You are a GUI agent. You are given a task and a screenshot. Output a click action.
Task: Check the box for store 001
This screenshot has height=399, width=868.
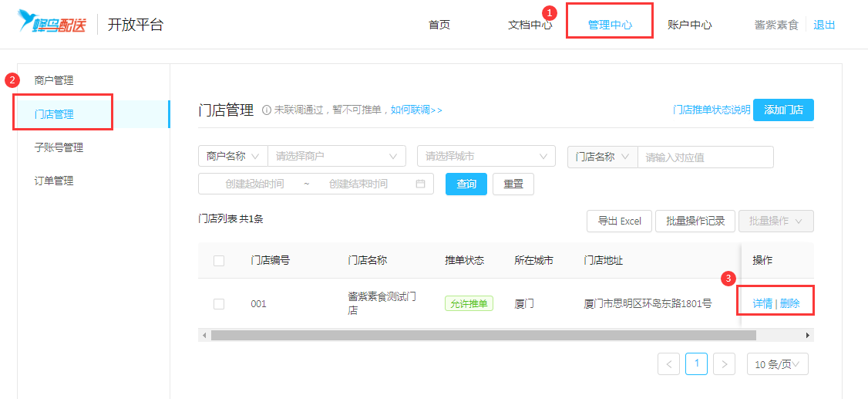[x=219, y=304]
